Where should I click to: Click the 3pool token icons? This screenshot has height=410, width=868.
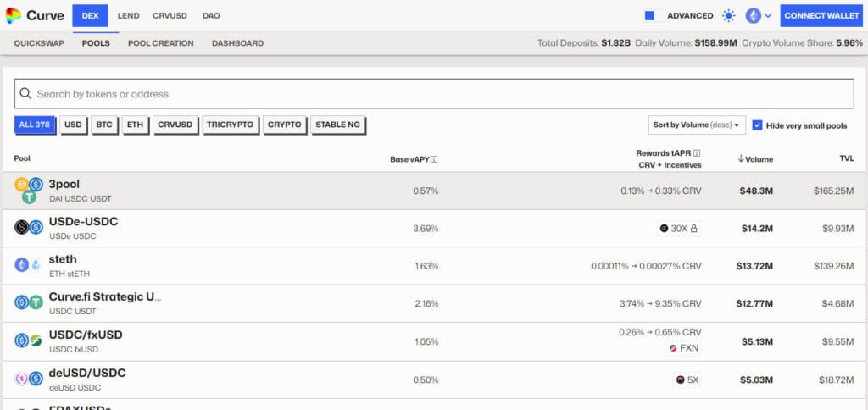coord(29,191)
